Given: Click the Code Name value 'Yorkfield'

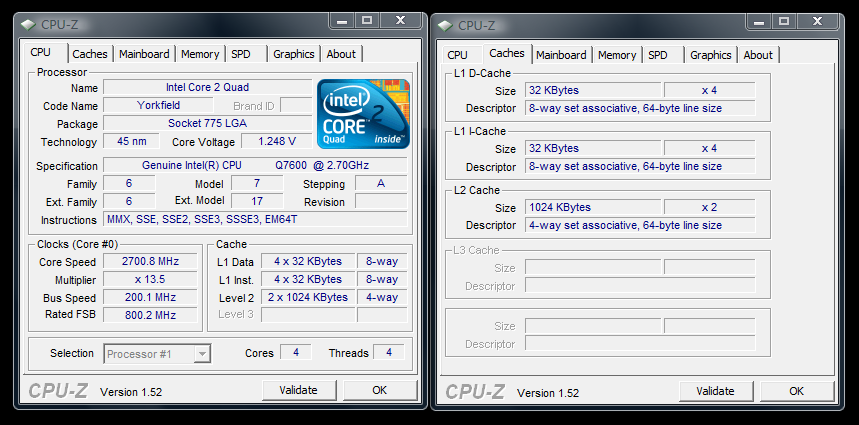Looking at the screenshot, I should 158,105.
